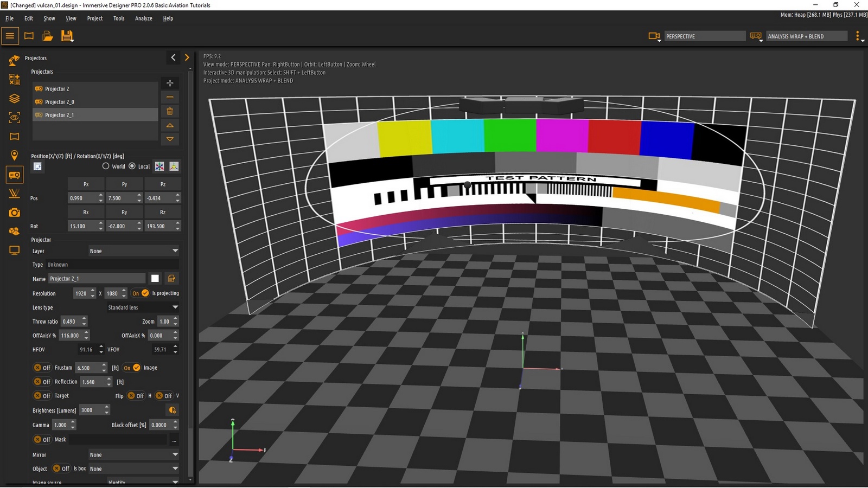This screenshot has width=868, height=488.
Task: Browse mask file with ellipsis button
Action: coord(174,440)
